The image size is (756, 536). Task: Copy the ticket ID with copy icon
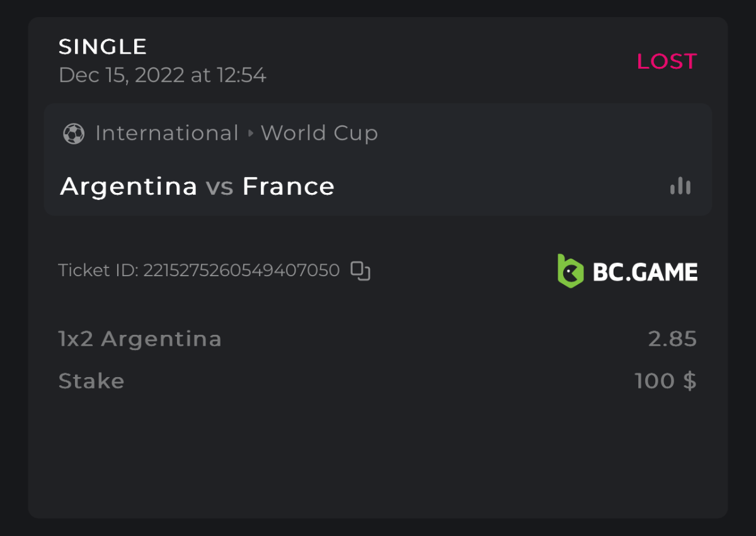tap(360, 271)
